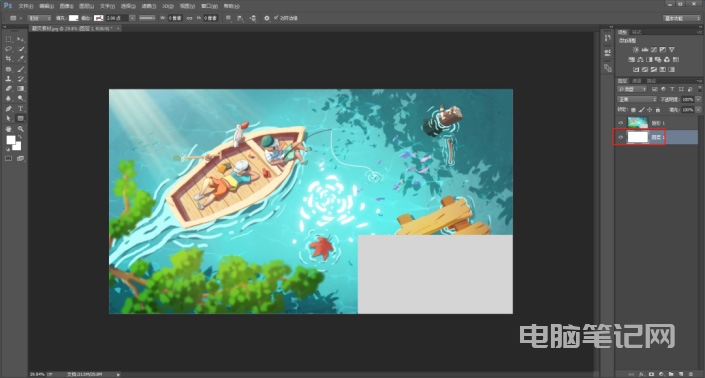This screenshot has width=705, height=378.
Task: Add a Color Balance adjustment
Action: click(x=640, y=59)
